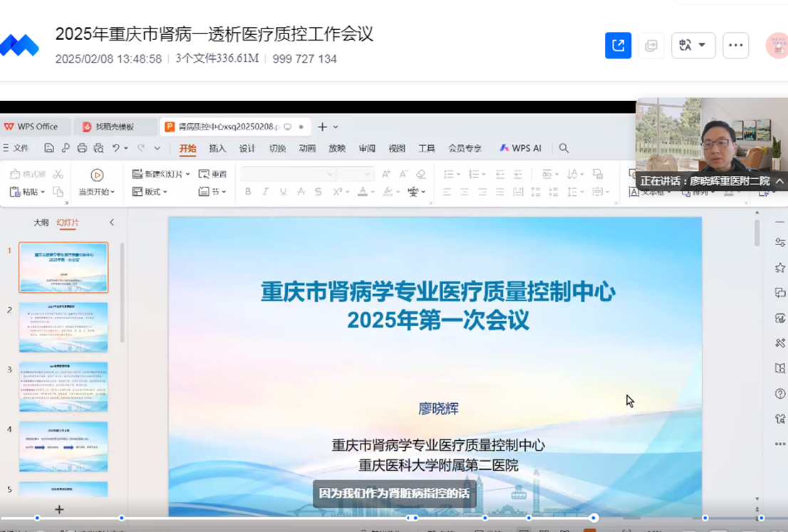Click the 当页开始 play slideshow icon
This screenshot has height=532, width=788.
coord(98,175)
